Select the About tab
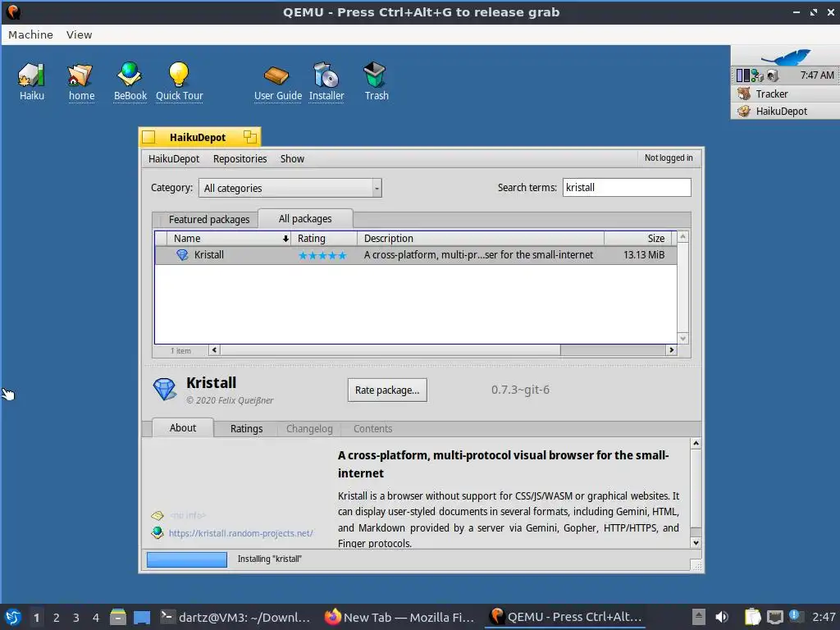Viewport: 840px width, 630px height. coord(183,427)
